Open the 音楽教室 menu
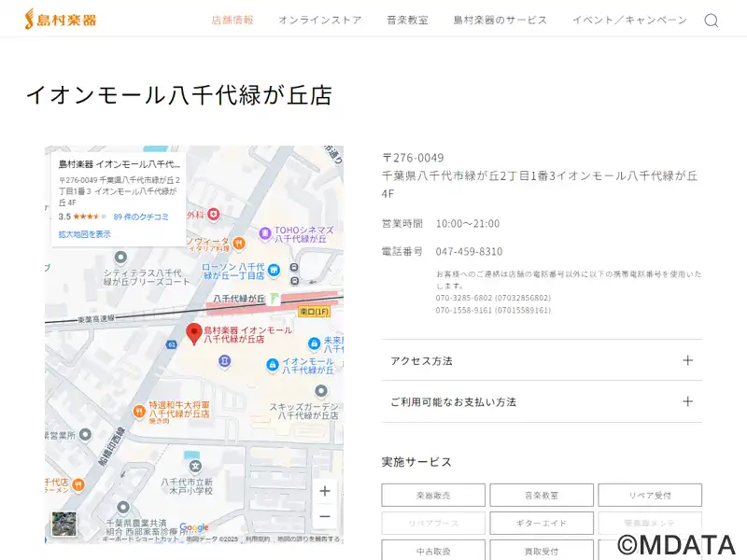The height and width of the screenshot is (560, 747). pos(407,20)
